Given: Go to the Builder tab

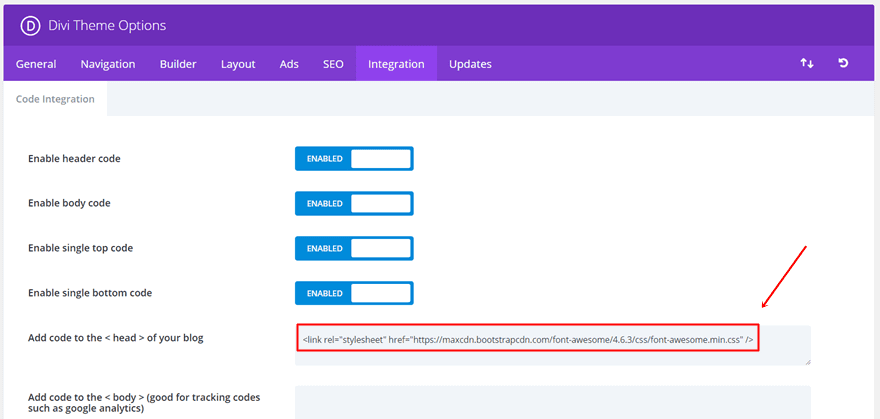Looking at the screenshot, I should [x=178, y=64].
